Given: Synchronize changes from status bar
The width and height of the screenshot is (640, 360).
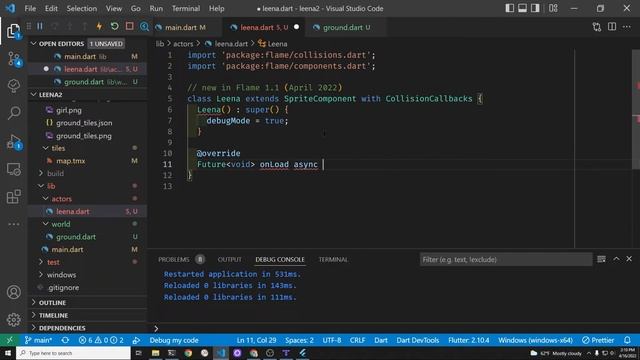Looking at the screenshot, I should pyautogui.click(x=65, y=340).
